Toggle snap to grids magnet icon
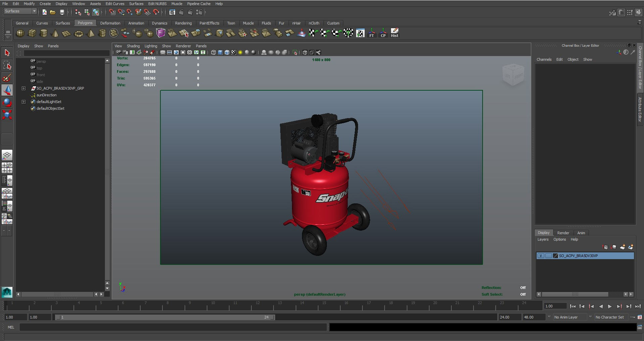 (x=112, y=12)
